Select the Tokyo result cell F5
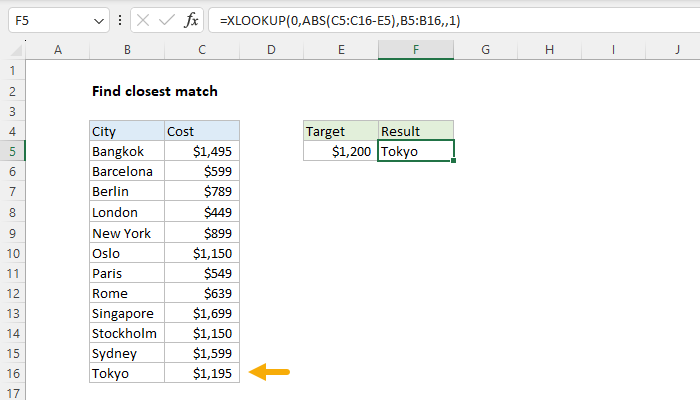700x400 pixels. 416,151
